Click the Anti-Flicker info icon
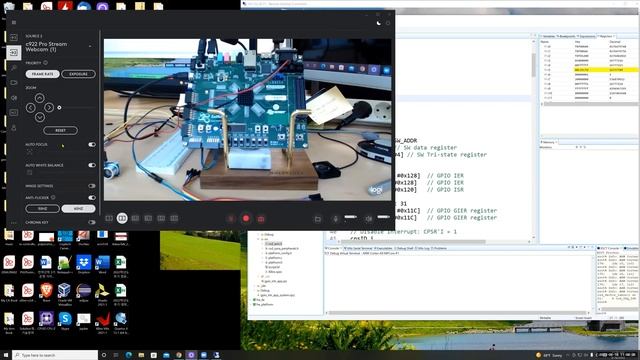This screenshot has width=640, height=360. click(53, 198)
